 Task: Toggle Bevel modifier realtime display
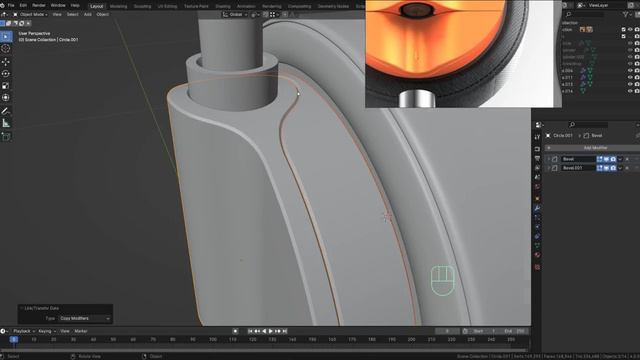pos(606,159)
